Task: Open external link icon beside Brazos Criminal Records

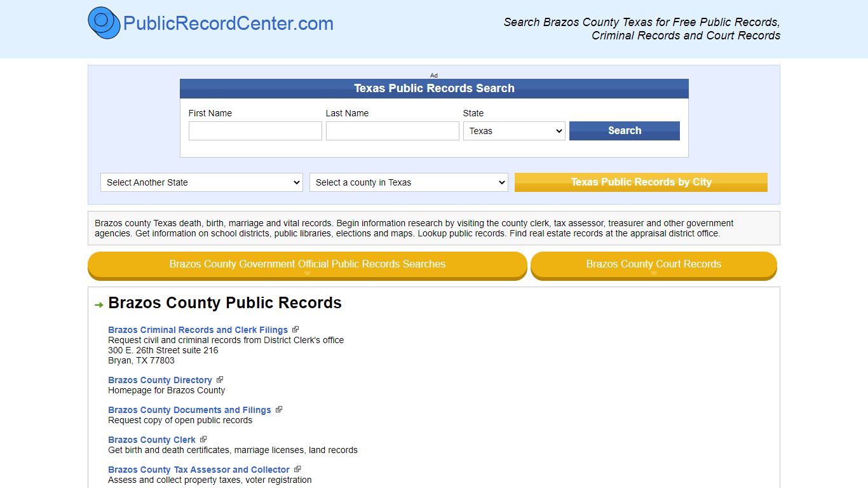Action: (295, 329)
